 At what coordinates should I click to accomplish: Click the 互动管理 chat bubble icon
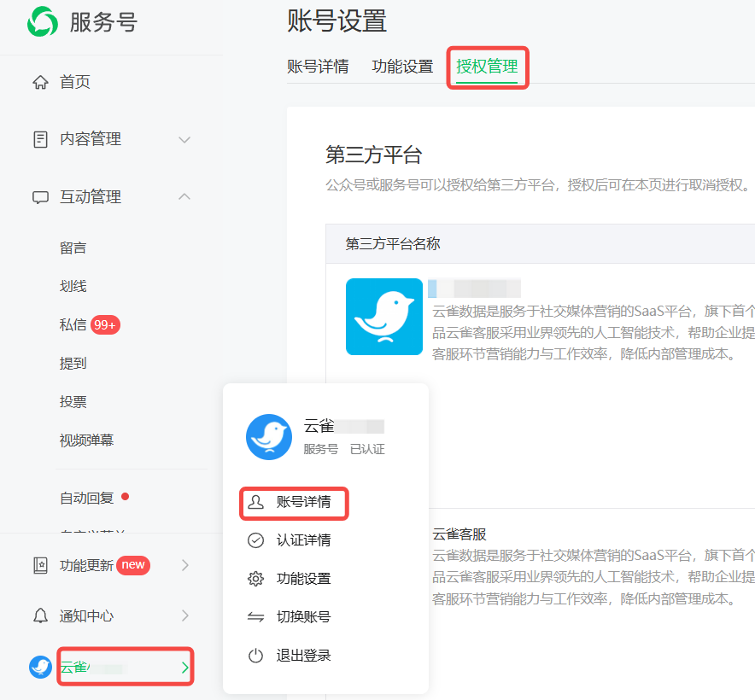pyautogui.click(x=40, y=196)
